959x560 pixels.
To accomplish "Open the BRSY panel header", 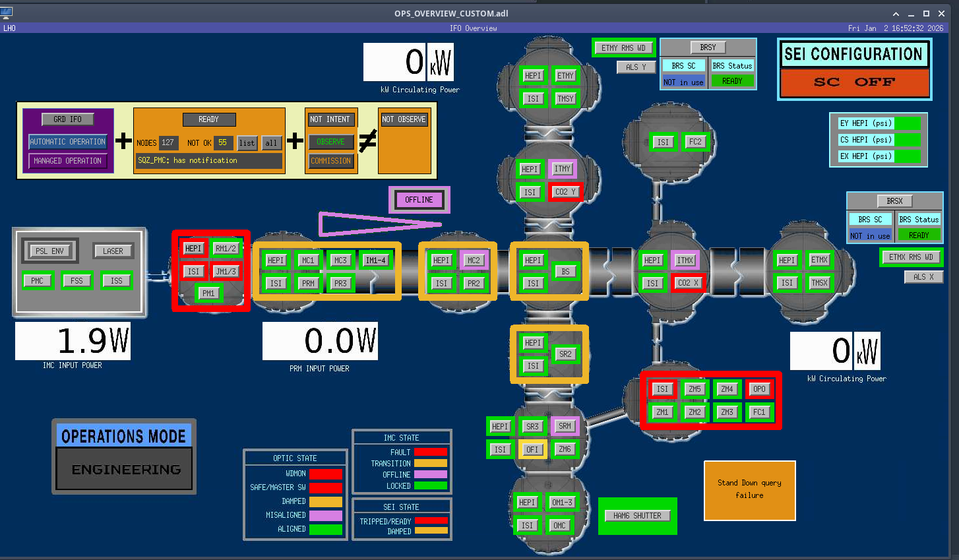I will 708,47.
